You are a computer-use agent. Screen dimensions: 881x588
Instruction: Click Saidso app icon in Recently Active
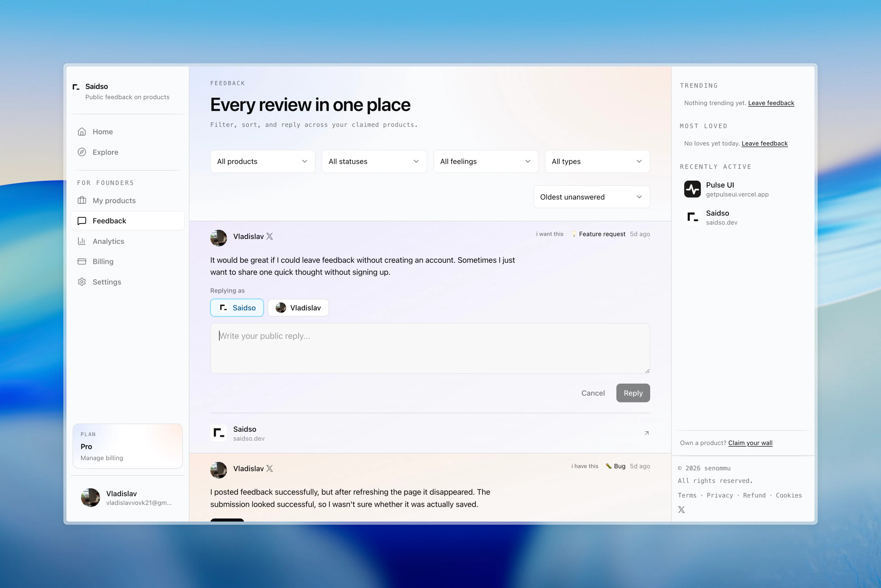[692, 217]
